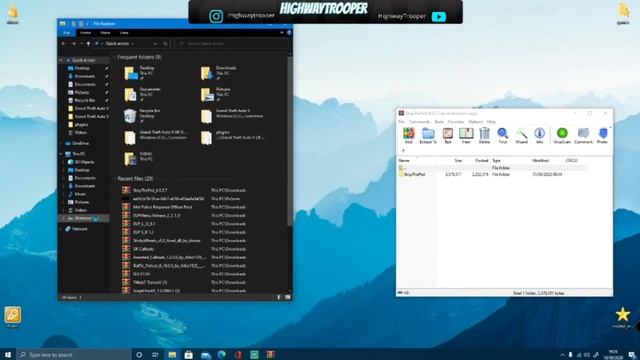This screenshot has height=360, width=640.
Task: Open Task View from the taskbar
Action: [155, 355]
